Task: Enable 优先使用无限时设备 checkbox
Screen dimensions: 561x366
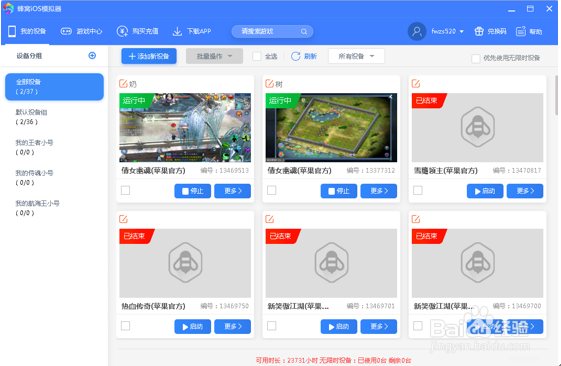Action: tap(475, 58)
